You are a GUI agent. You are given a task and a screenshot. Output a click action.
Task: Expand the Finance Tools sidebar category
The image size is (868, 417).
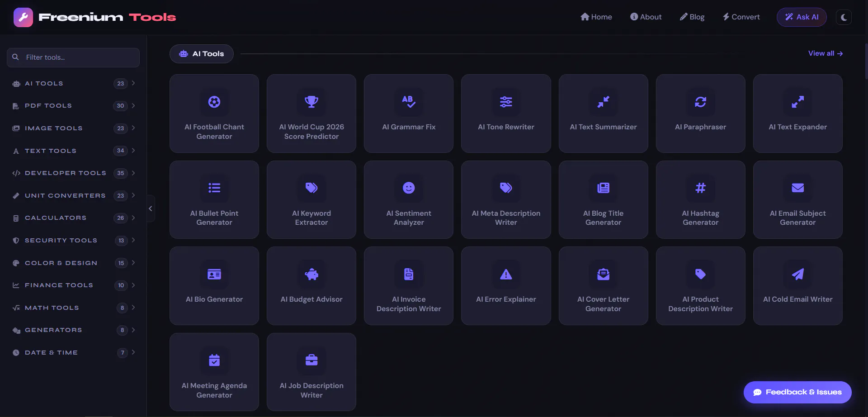pos(73,285)
